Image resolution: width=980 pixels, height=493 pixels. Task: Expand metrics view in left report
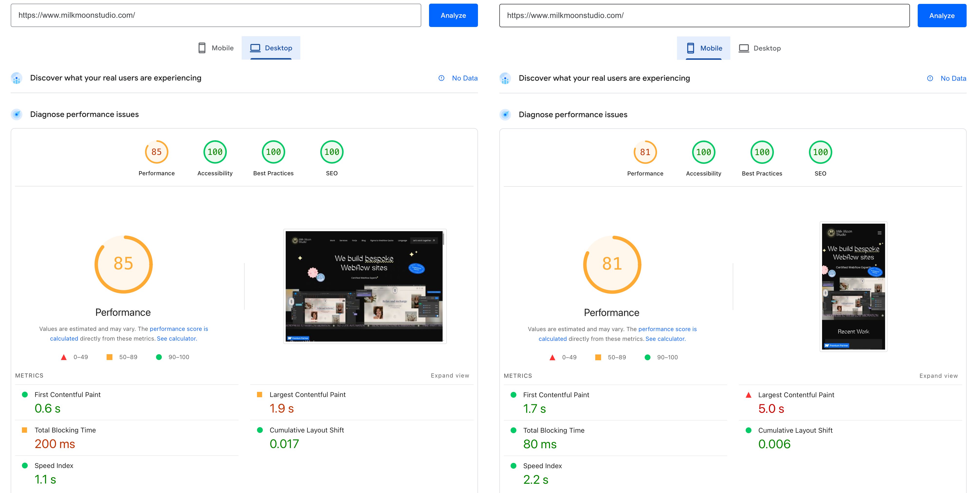(x=450, y=376)
